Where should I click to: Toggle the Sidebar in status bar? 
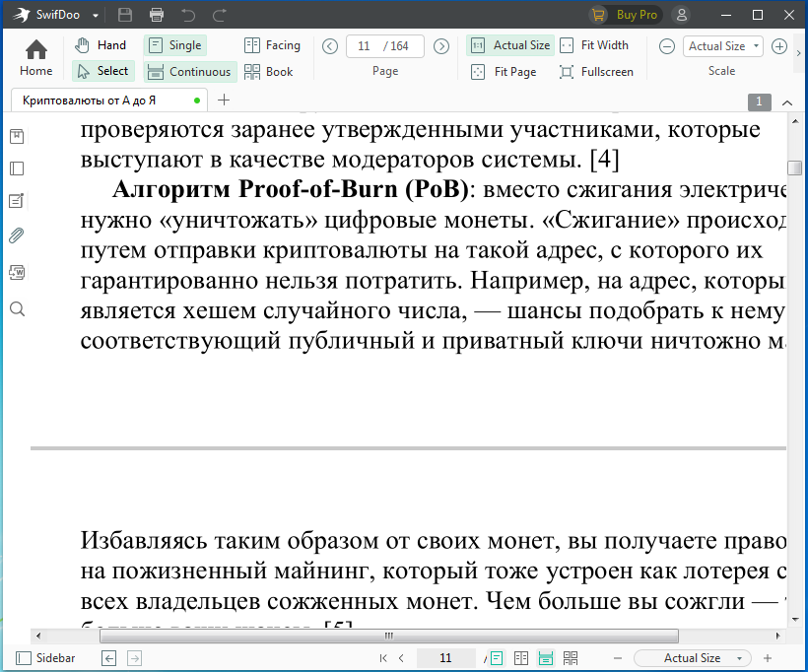click(45, 658)
